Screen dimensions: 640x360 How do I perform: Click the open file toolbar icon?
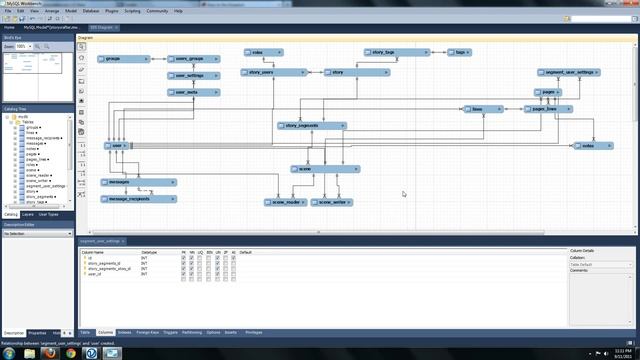click(14, 19)
